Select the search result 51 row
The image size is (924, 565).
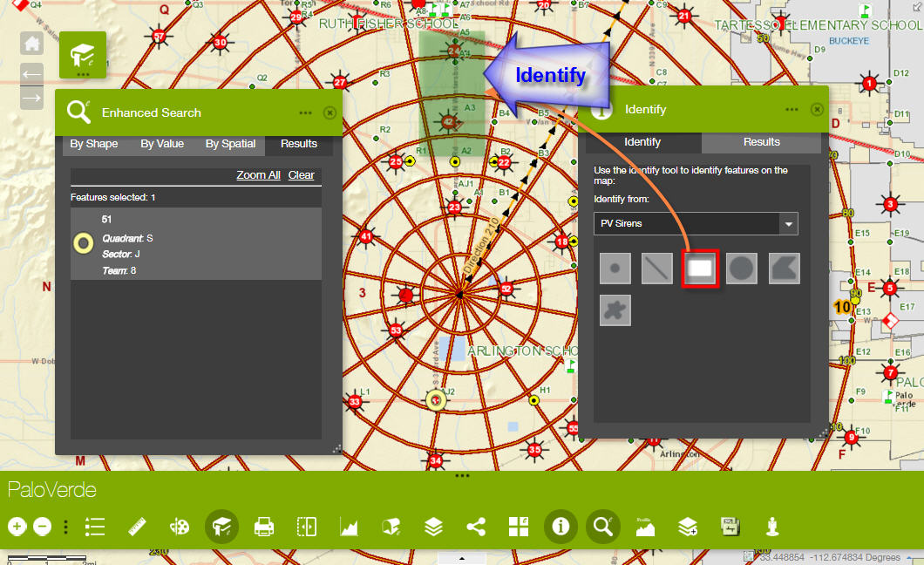coord(196,244)
